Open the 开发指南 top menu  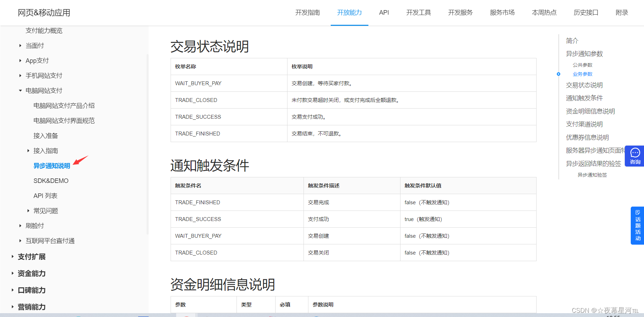click(x=307, y=13)
